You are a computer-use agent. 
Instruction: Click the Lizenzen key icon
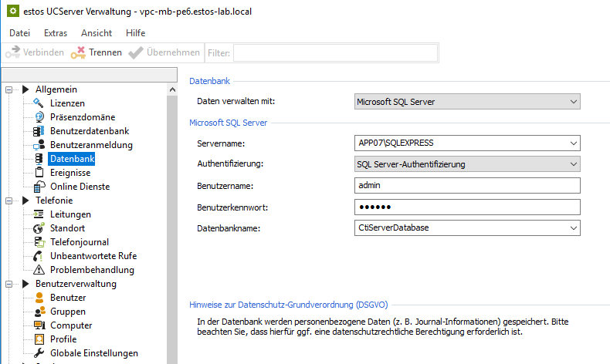pos(39,103)
